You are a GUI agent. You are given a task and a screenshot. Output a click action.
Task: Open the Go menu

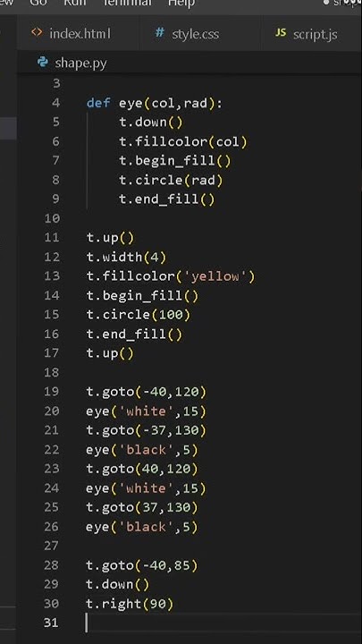pyautogui.click(x=38, y=3)
